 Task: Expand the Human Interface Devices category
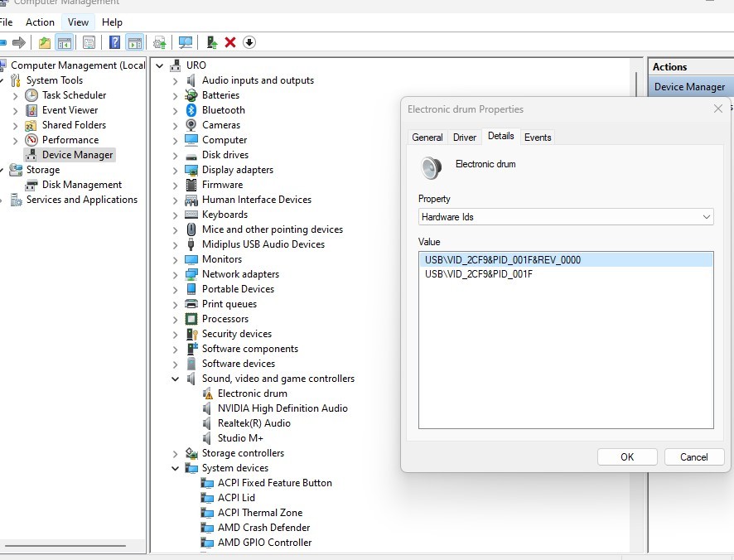coord(175,200)
